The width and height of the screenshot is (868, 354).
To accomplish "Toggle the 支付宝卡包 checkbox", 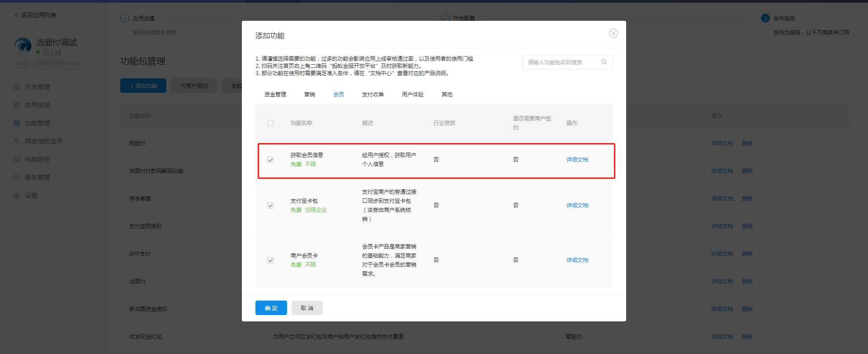I will 270,206.
